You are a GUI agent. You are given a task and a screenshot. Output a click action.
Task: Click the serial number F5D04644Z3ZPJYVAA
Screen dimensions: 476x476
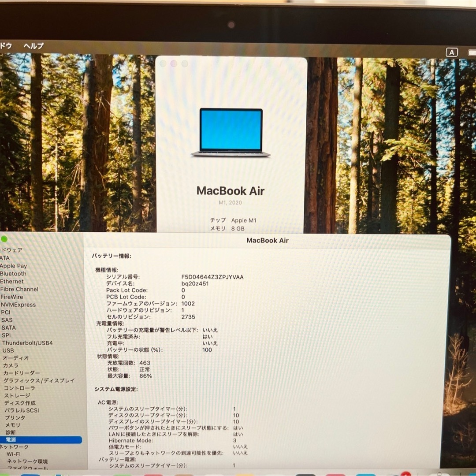point(212,277)
